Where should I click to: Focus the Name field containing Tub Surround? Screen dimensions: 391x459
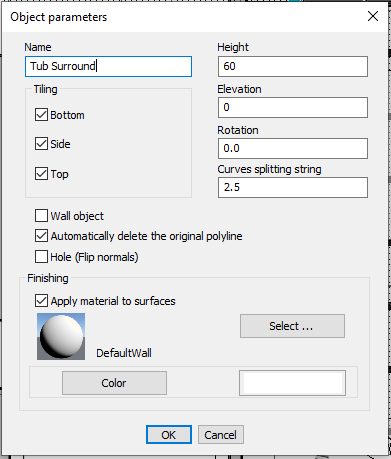(x=108, y=66)
